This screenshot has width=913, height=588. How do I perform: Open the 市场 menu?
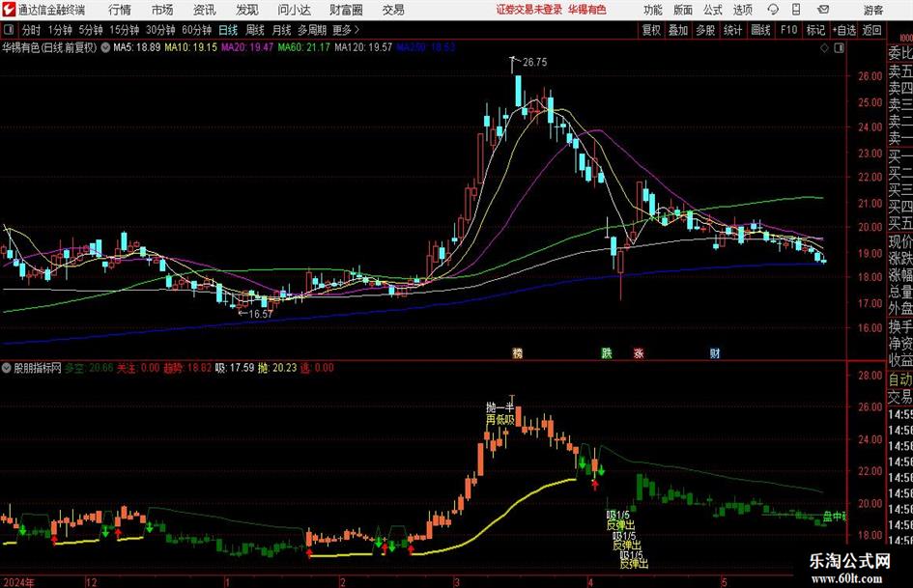(x=162, y=10)
